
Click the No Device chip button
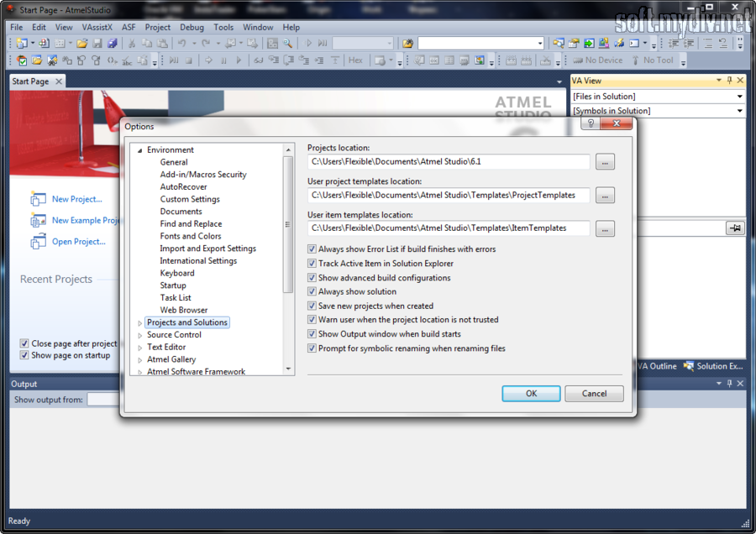click(x=597, y=60)
